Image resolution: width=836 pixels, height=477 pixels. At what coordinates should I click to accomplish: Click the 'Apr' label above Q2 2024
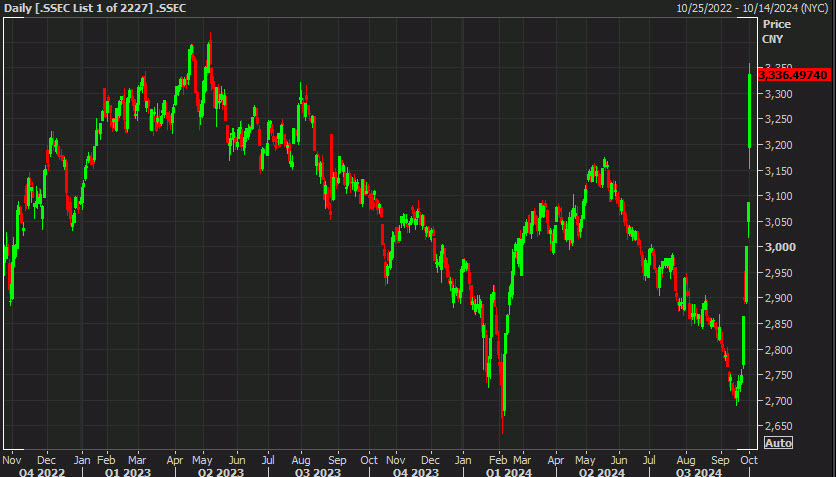(x=556, y=460)
